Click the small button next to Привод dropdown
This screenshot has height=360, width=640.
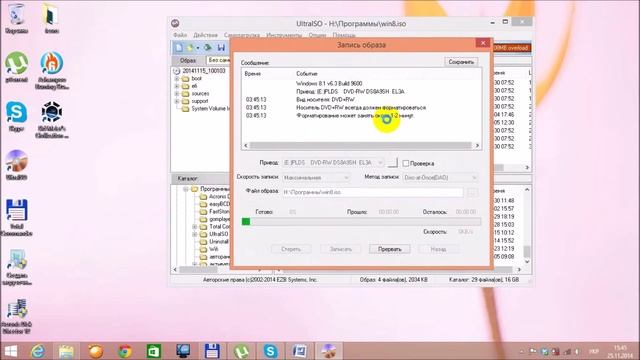coord(392,162)
